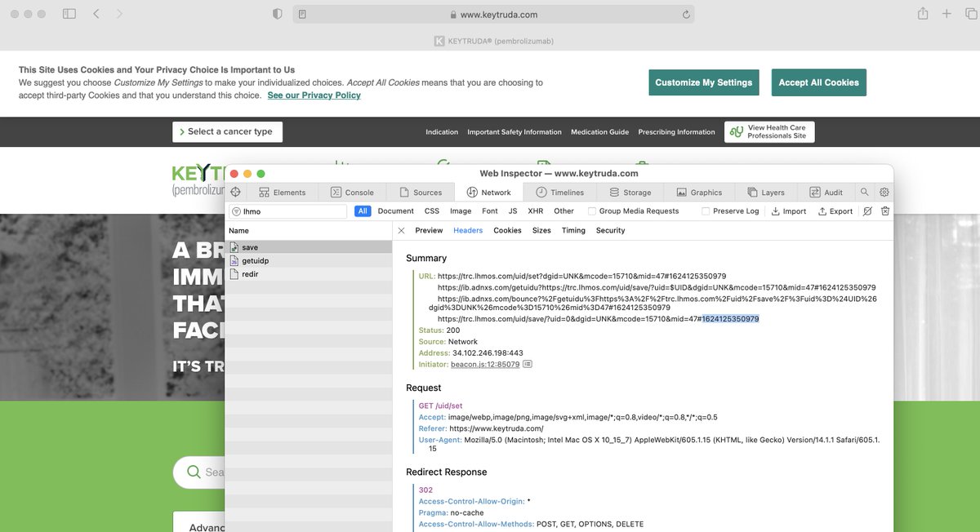The width and height of the screenshot is (980, 532).
Task: Click the site search magnifier icon
Action: 194,472
